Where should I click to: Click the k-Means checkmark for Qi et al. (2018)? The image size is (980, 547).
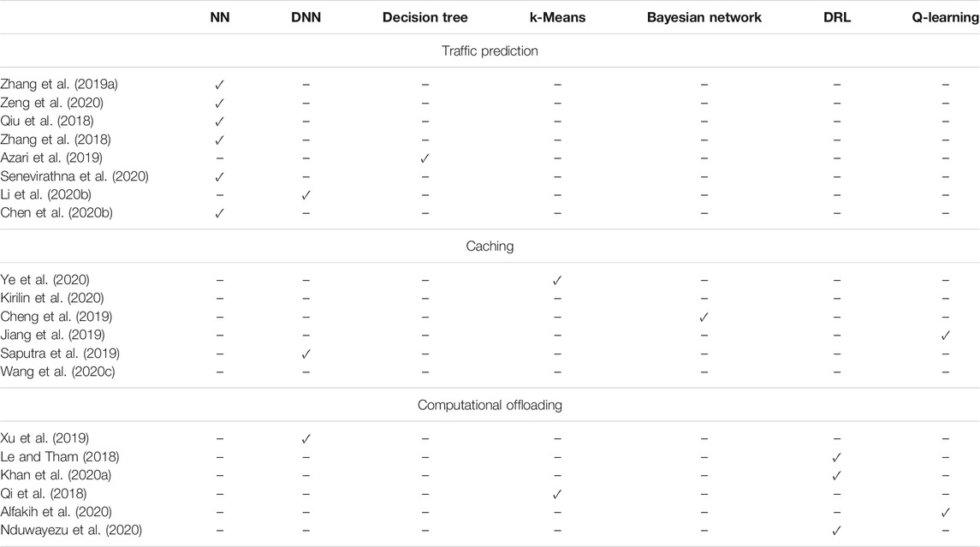tap(557, 494)
